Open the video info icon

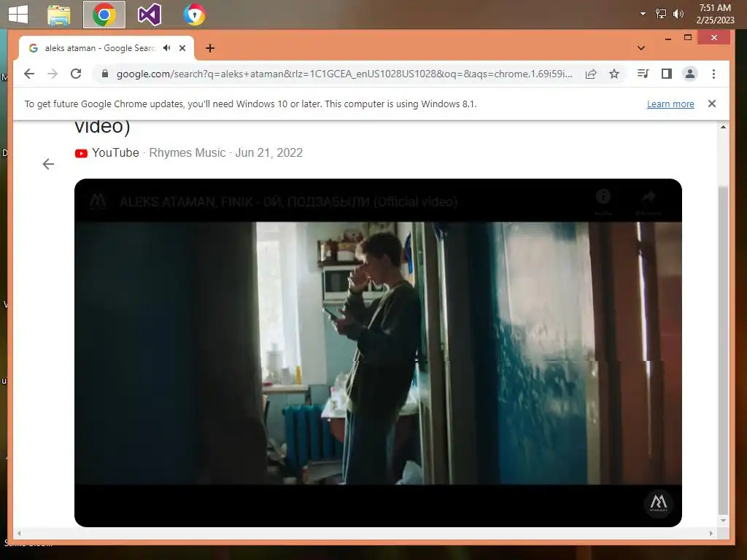pyautogui.click(x=603, y=196)
